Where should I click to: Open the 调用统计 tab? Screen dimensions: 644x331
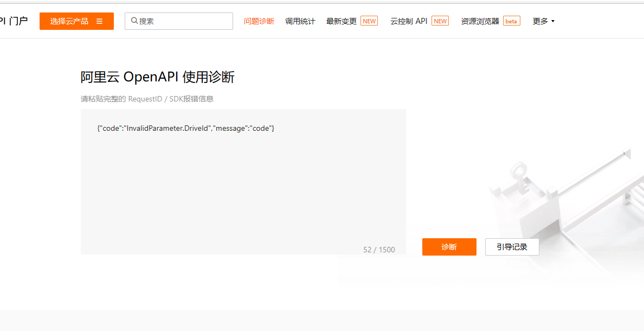click(300, 21)
